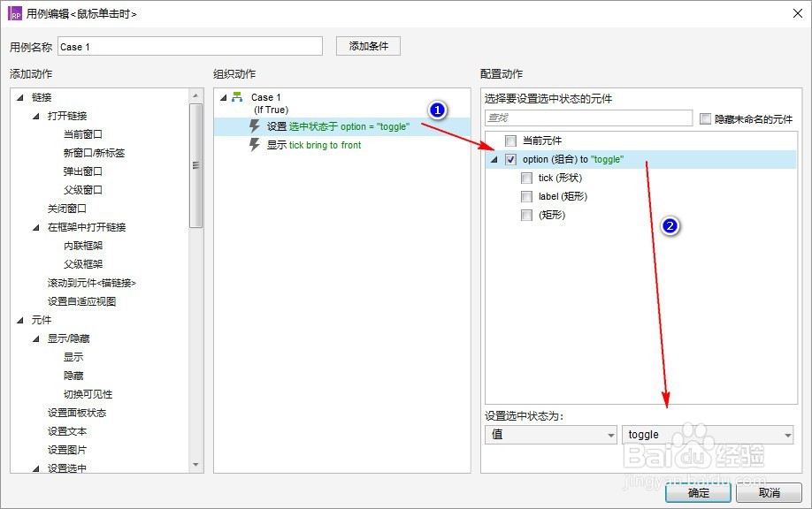
Task: Click the scroll down arrow in 添加动作
Action: coord(195,465)
